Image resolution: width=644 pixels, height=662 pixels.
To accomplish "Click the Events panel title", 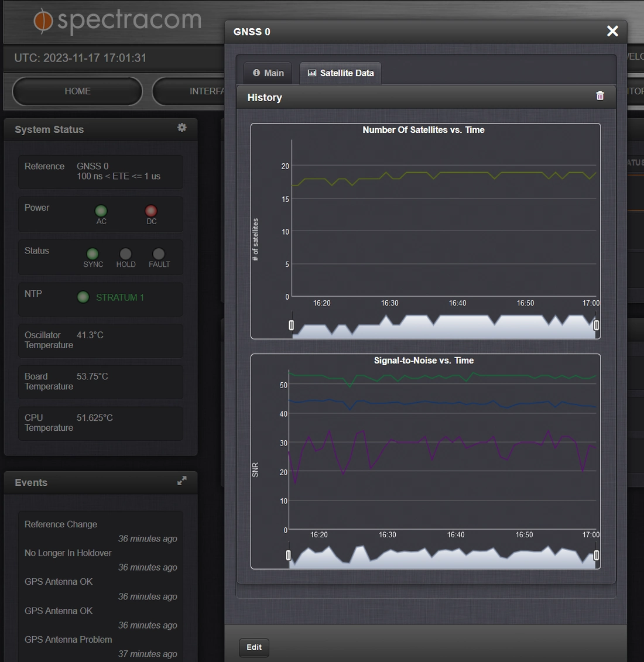I will pos(31,482).
